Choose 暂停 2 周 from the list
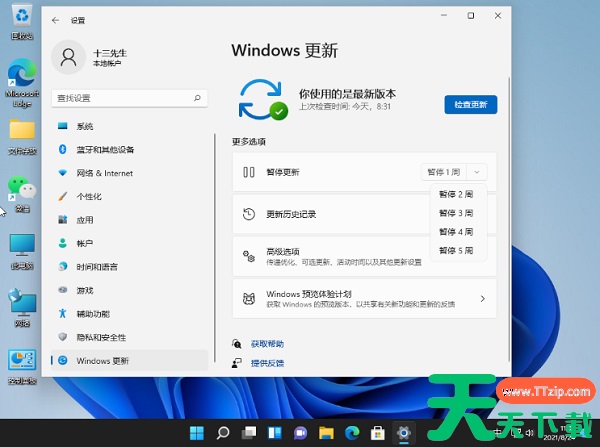The width and height of the screenshot is (600, 447). coord(458,194)
